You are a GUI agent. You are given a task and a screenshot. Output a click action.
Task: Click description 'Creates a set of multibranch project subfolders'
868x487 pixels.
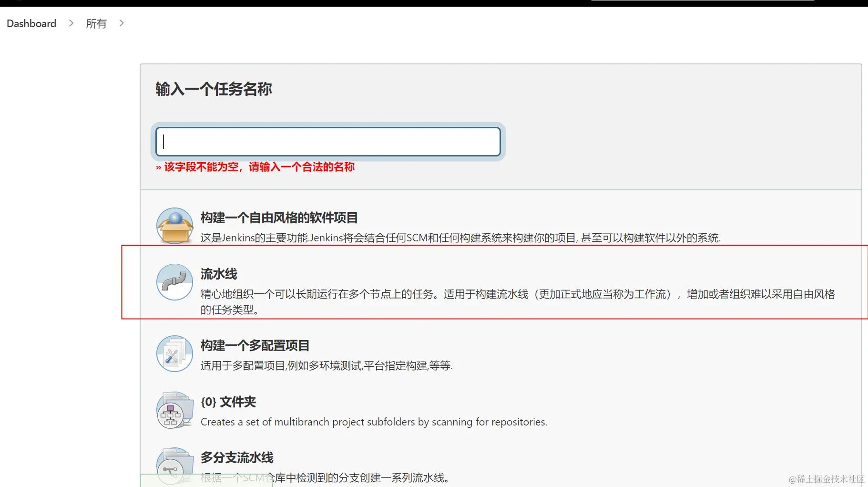(x=374, y=422)
